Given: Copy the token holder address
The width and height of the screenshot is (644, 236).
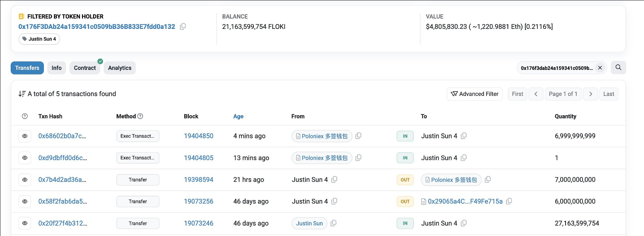Looking at the screenshot, I should [183, 26].
